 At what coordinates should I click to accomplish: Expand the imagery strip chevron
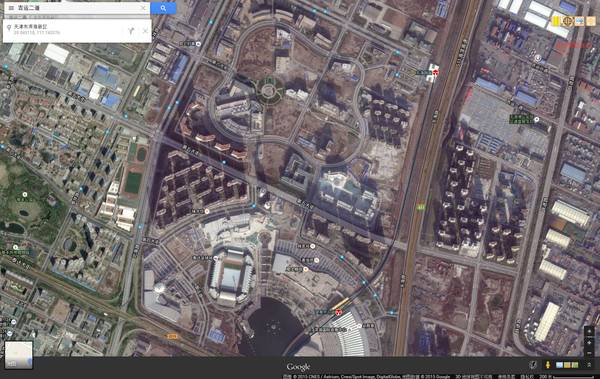pos(589,365)
